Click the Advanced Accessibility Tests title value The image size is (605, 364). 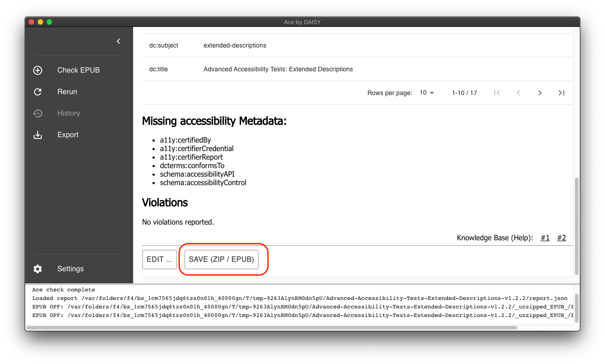pyautogui.click(x=278, y=69)
